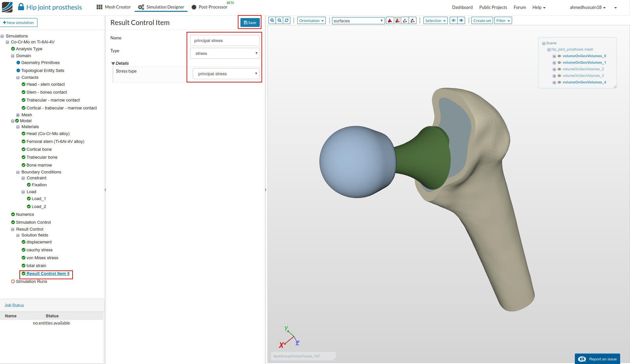The height and width of the screenshot is (364, 630).
Task: Toggle visibility of volumeOnGeoVolumes_1
Action: (x=559, y=63)
